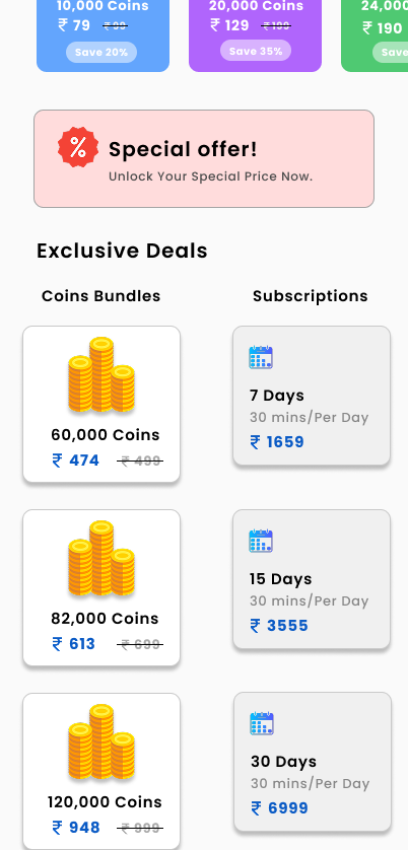Select the 20,000 Coins purple offer card
Image resolution: width=408 pixels, height=850 pixels.
click(255, 36)
